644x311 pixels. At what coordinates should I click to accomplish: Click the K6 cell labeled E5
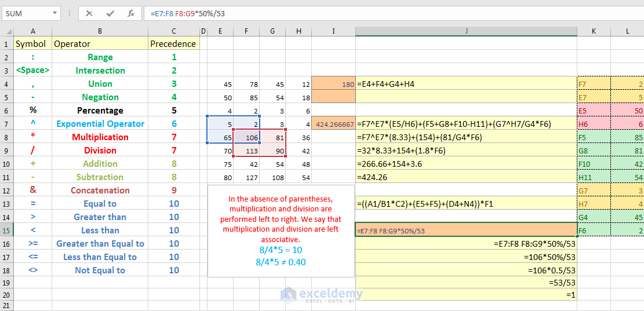594,111
